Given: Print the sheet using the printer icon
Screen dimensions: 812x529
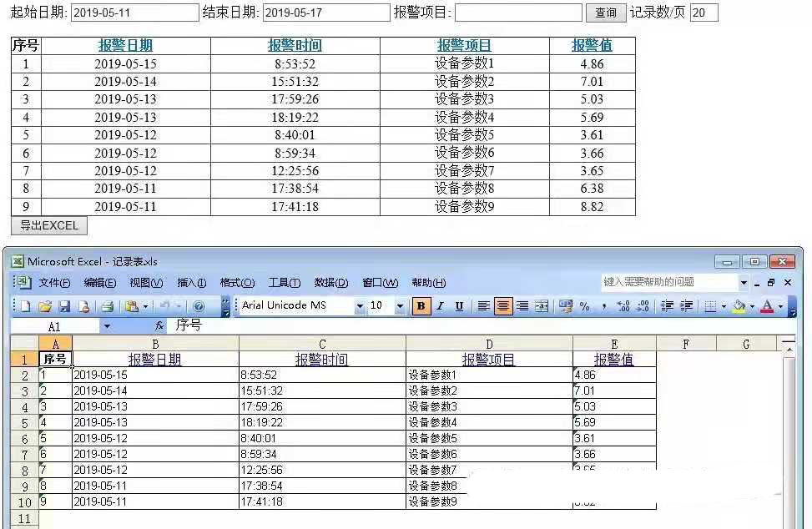Looking at the screenshot, I should [107, 306].
